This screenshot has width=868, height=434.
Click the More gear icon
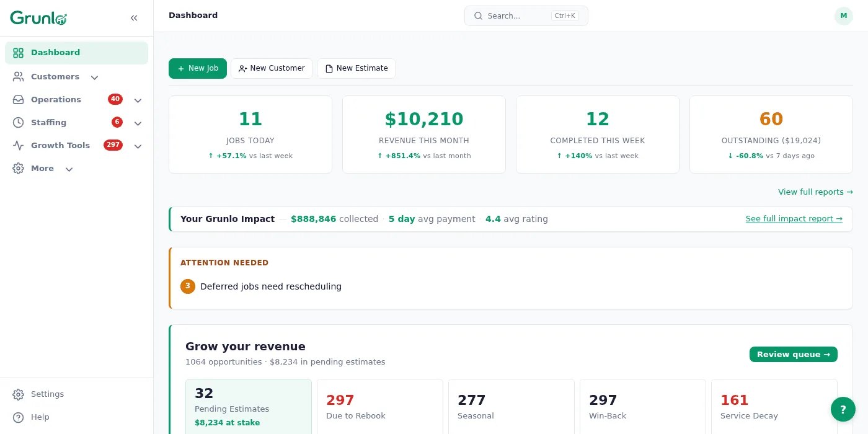(x=19, y=169)
